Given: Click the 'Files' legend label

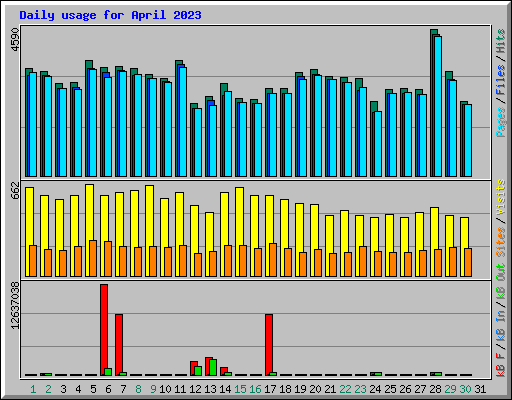Looking at the screenshot, I should (500, 80).
